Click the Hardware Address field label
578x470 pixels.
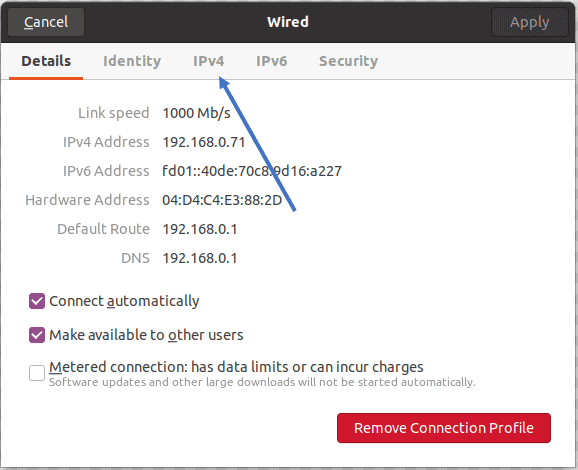[x=87, y=200]
